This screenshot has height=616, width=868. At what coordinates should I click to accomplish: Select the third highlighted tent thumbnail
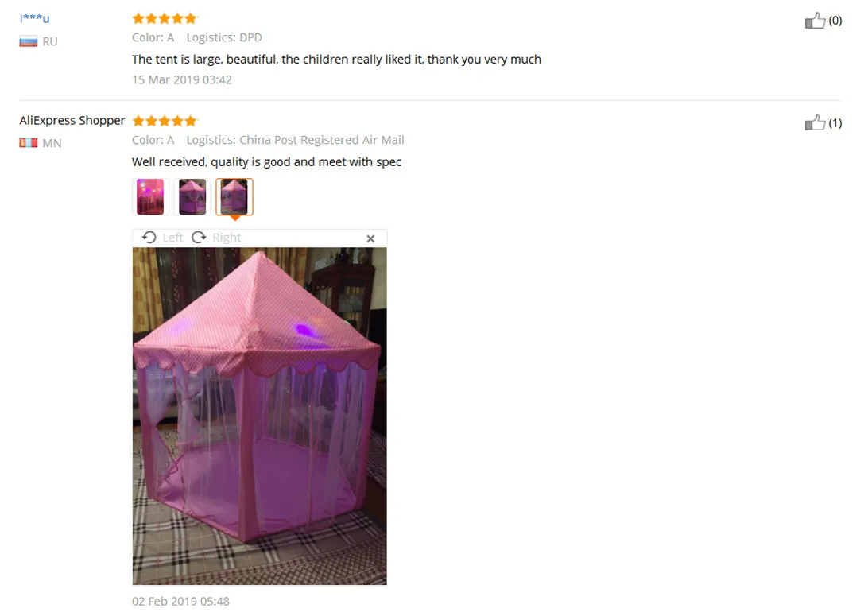click(x=234, y=196)
